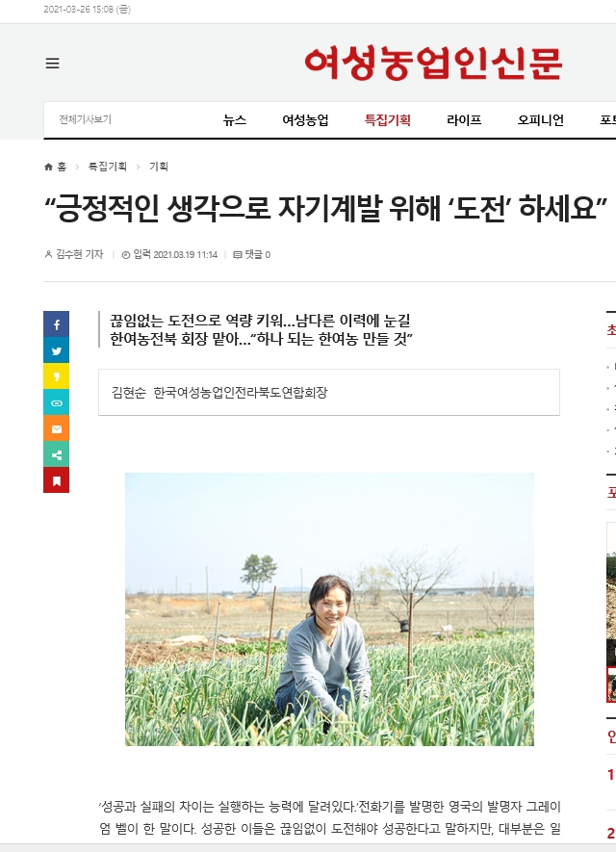This screenshot has width=616, height=852.
Task: Open the 라이프 menu
Action: pyautogui.click(x=464, y=120)
